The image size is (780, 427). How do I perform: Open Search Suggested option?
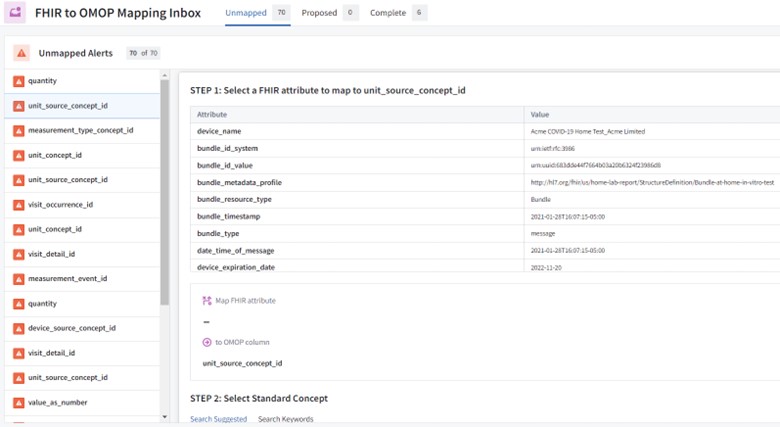pos(218,419)
